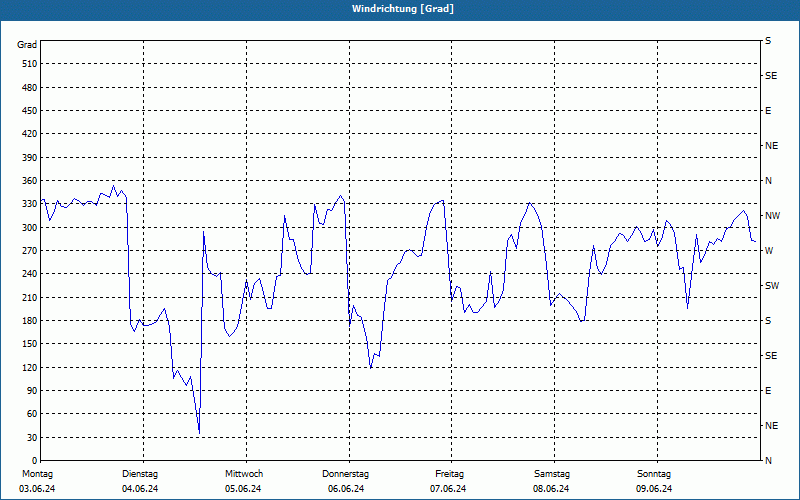Pick the Samstag day label

click(552, 474)
